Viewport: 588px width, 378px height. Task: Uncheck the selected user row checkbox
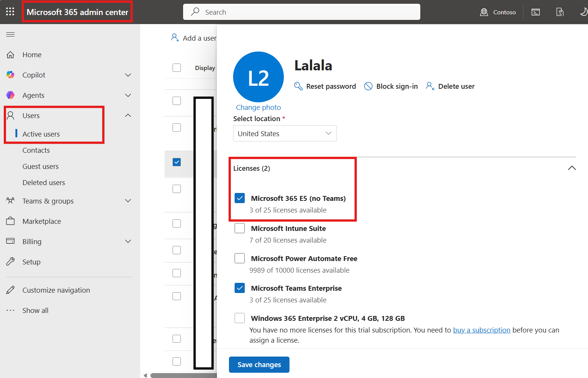tap(177, 162)
